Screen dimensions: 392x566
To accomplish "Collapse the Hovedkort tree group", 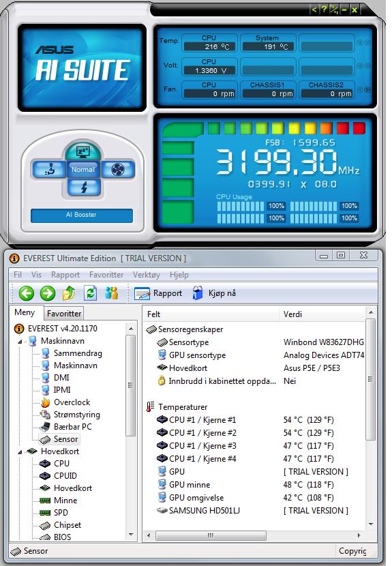I will click(x=20, y=452).
